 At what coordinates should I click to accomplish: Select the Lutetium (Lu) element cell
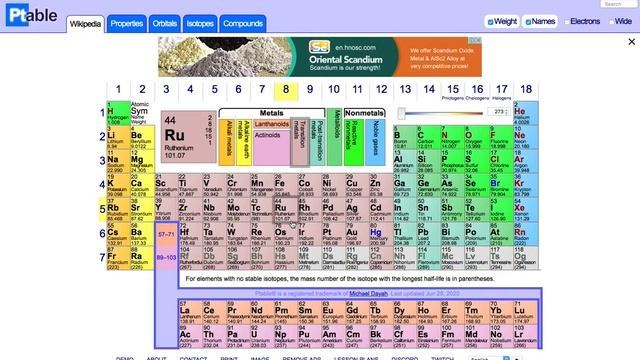(526, 313)
